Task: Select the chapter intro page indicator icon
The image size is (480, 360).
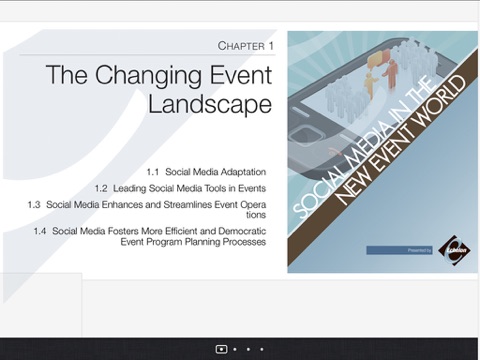Action: pos(221,349)
